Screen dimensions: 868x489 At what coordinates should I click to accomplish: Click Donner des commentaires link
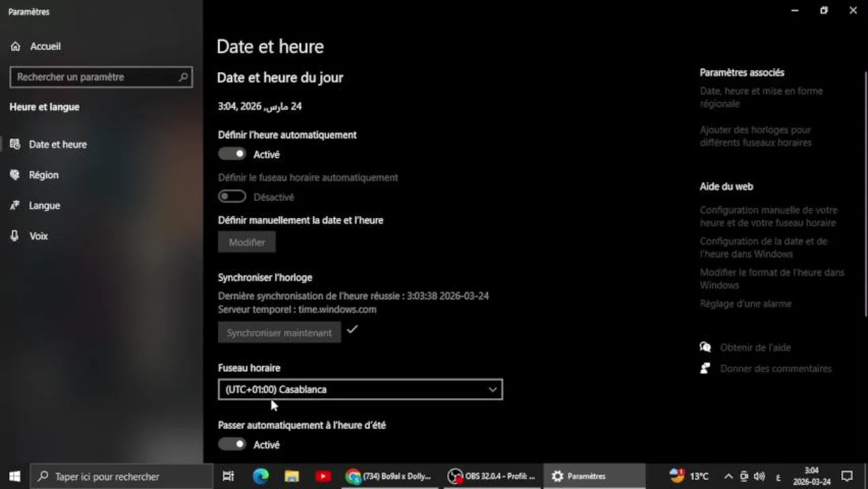coord(776,368)
